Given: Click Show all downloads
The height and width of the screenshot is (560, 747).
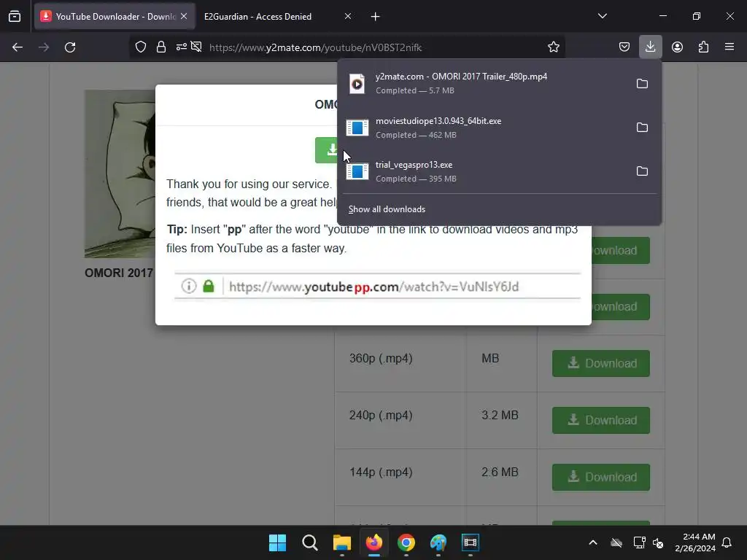Looking at the screenshot, I should (387, 209).
